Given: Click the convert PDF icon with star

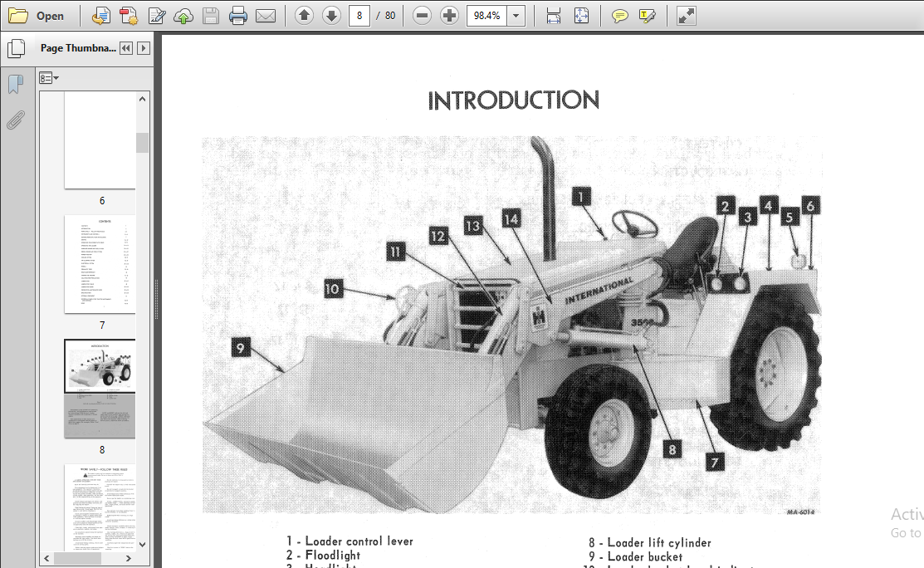Looking at the screenshot, I should tap(129, 16).
